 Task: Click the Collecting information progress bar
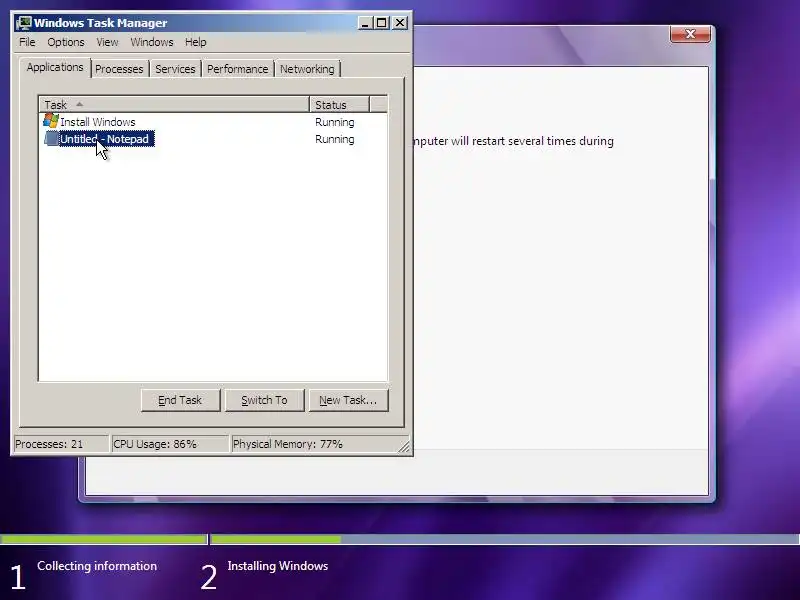click(x=104, y=539)
